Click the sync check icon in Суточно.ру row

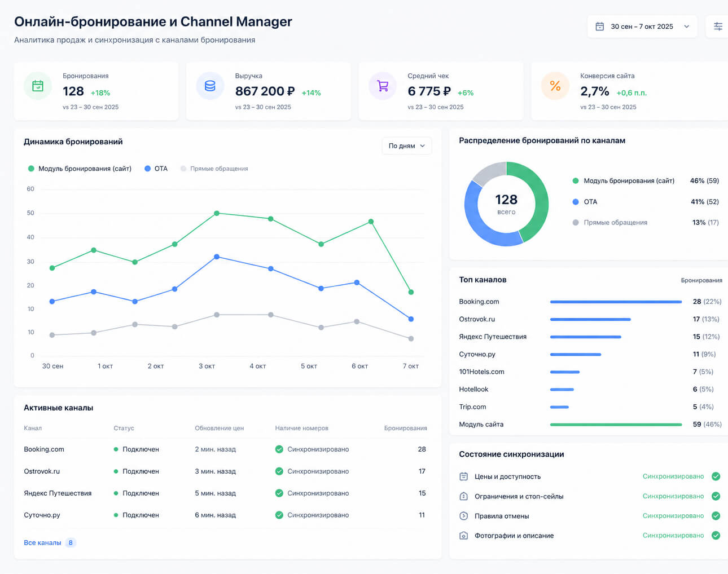(x=279, y=515)
